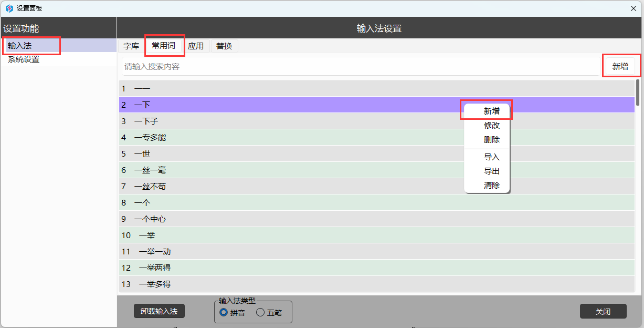Click 清除 in the context menu

coord(491,186)
